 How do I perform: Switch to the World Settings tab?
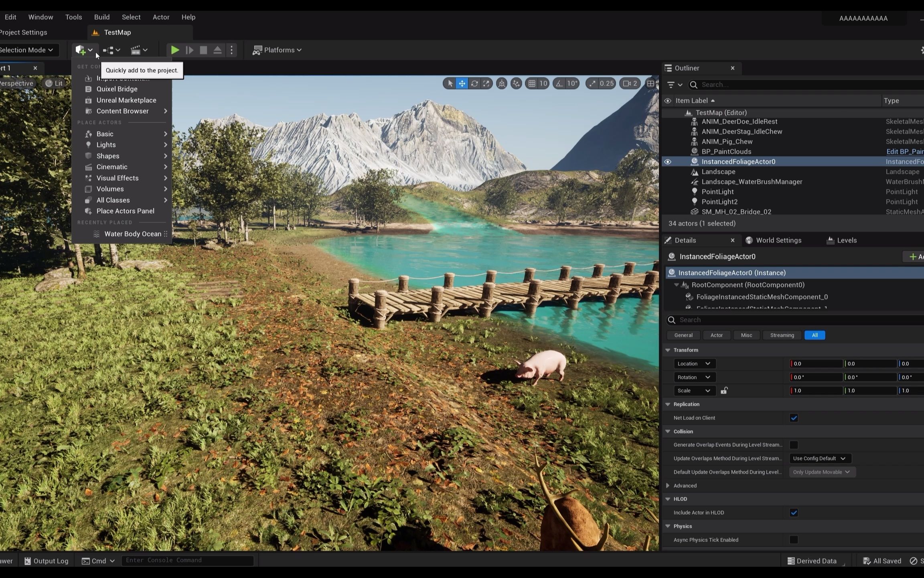[778, 240]
